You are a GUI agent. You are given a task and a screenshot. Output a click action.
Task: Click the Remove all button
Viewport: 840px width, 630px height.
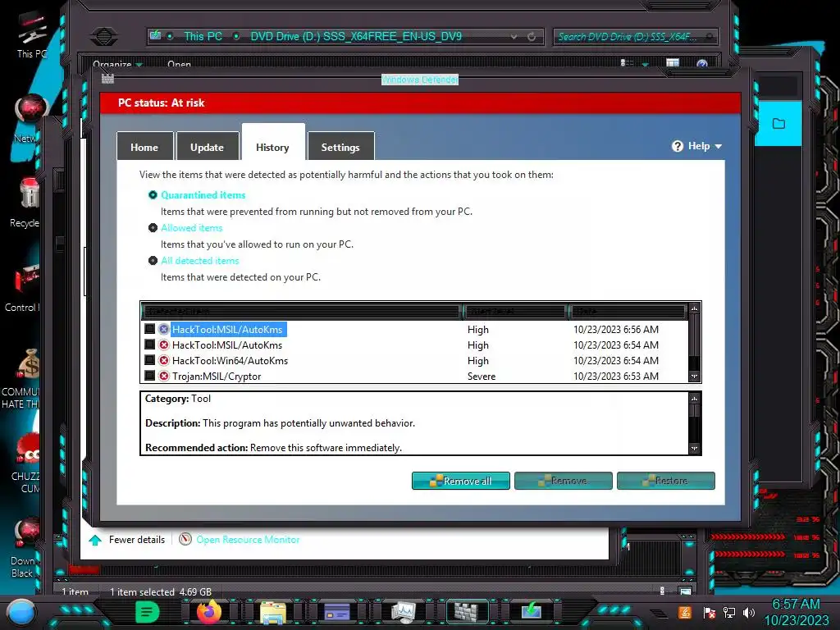point(461,481)
